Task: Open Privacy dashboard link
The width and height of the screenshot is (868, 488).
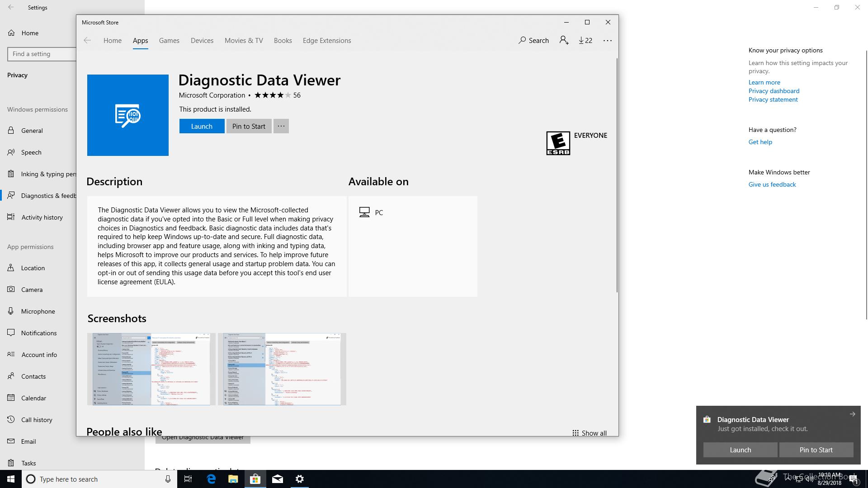Action: [x=774, y=91]
